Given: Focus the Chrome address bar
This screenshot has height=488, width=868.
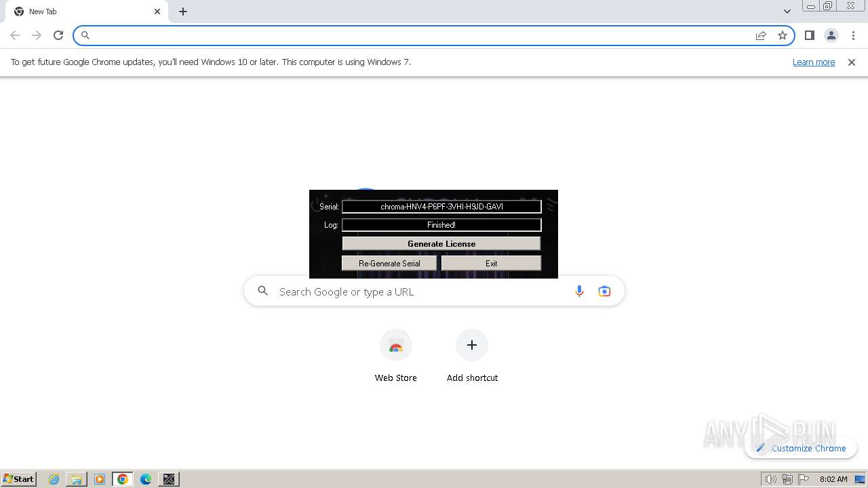Looking at the screenshot, I should [434, 35].
